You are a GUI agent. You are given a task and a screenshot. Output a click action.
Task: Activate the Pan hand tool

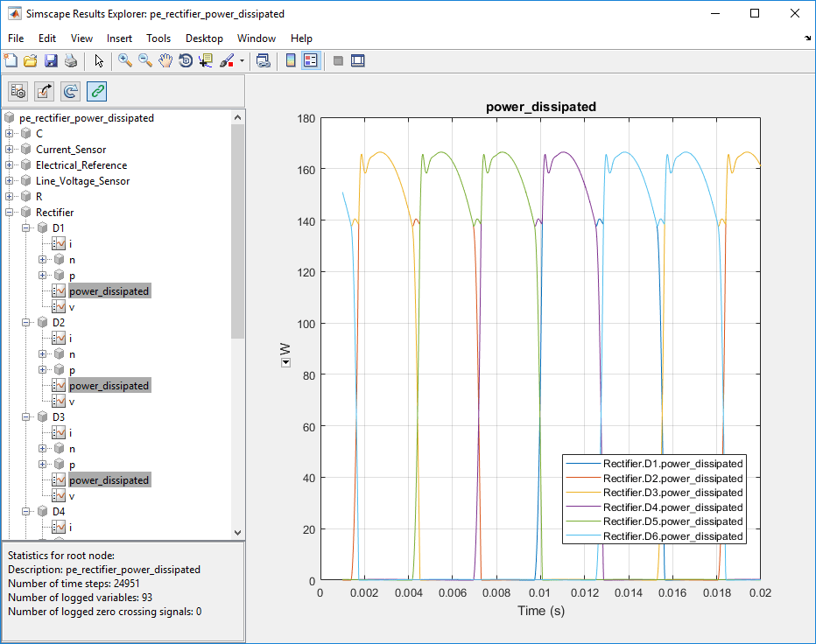165,60
